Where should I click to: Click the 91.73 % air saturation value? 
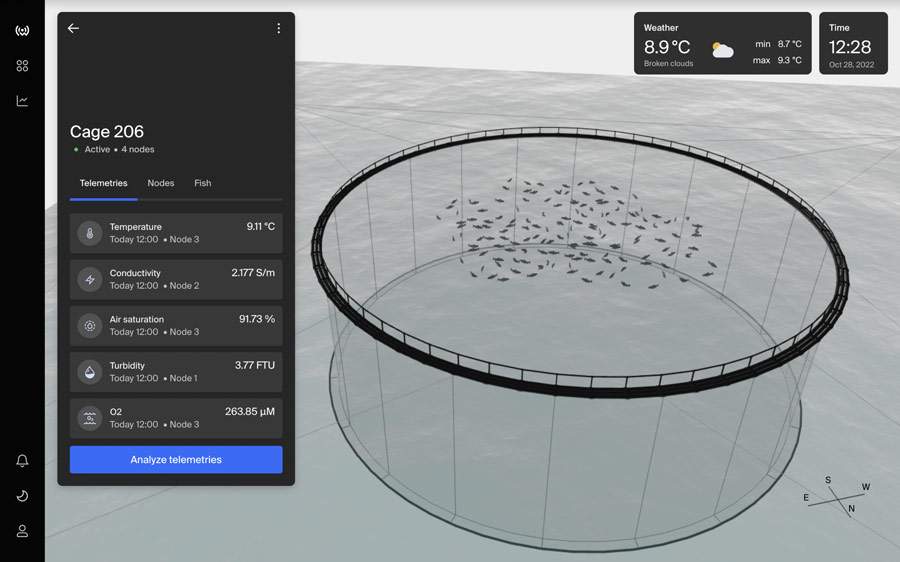tap(257, 319)
